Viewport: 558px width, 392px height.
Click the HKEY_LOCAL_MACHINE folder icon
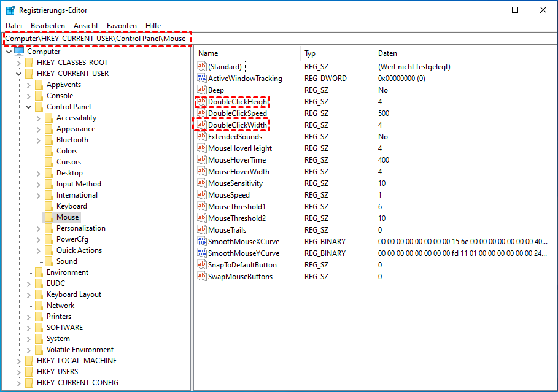click(x=29, y=360)
